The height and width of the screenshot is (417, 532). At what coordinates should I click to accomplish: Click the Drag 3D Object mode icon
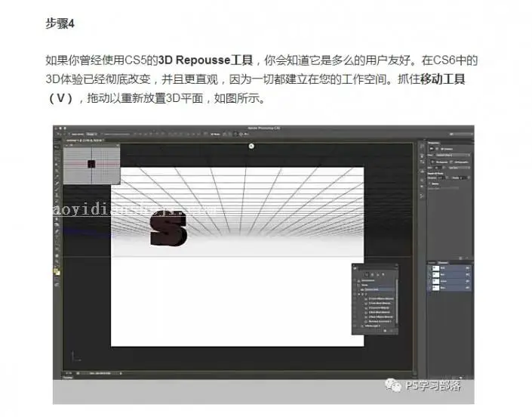pyautogui.click(x=235, y=134)
